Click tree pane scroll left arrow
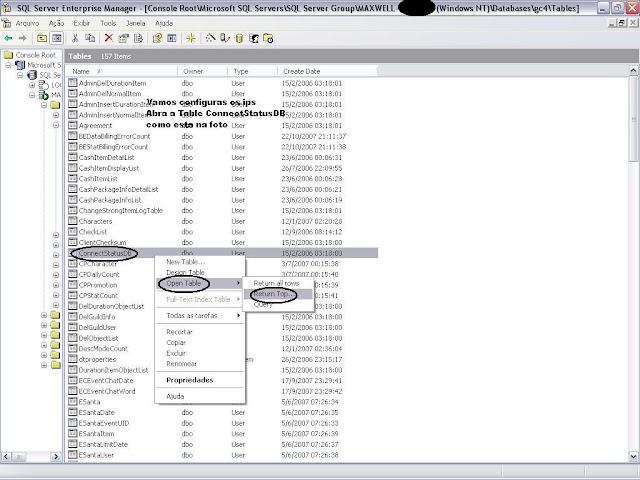This screenshot has width=640, height=480. (7, 456)
